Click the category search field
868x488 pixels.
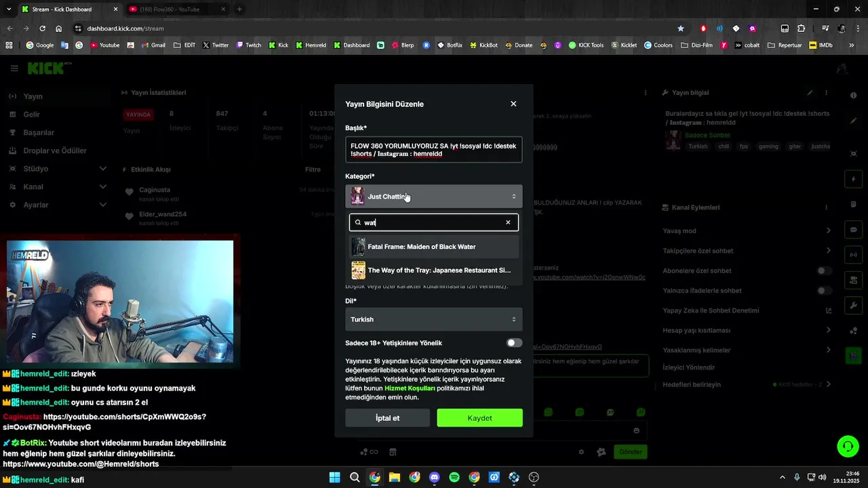tap(434, 222)
